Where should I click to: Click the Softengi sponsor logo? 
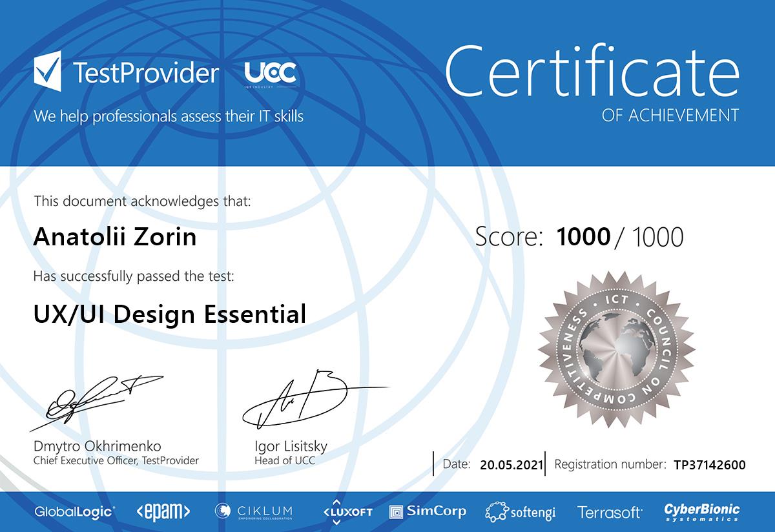click(521, 513)
